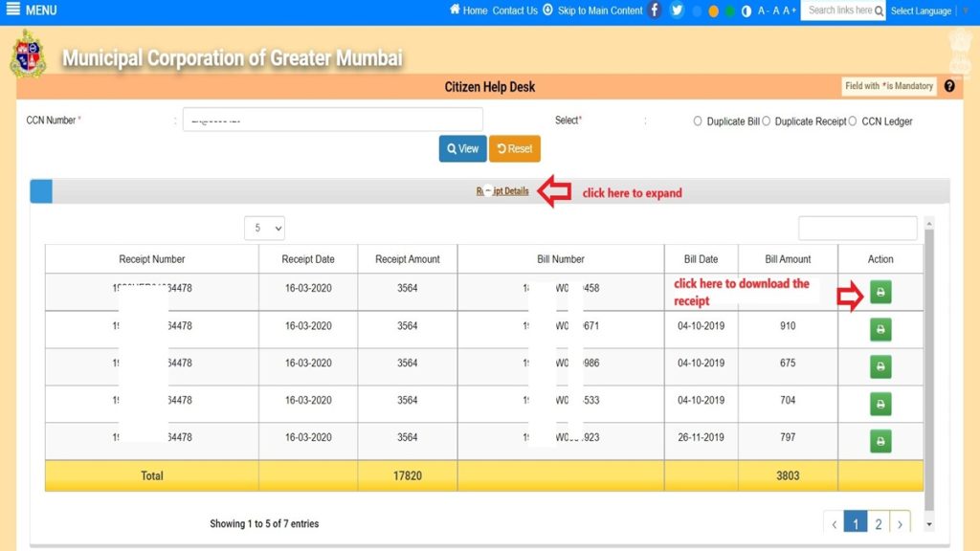Open the Contact Us menu item
Image resolution: width=980 pixels, height=551 pixels.
[x=518, y=11]
